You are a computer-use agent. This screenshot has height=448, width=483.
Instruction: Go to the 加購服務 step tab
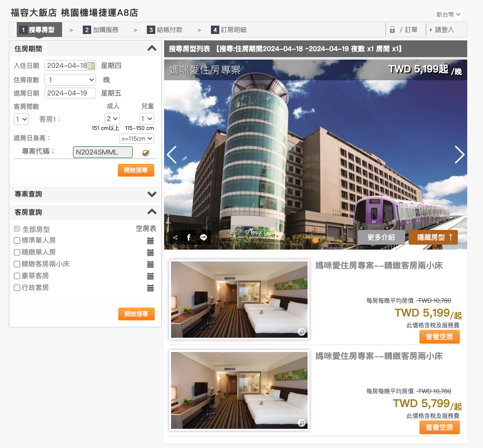pos(101,30)
